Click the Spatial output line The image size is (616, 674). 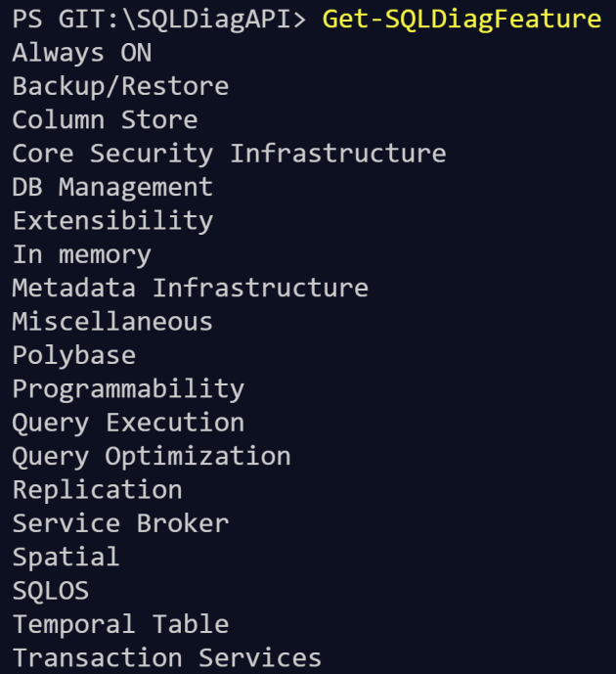pos(66,557)
